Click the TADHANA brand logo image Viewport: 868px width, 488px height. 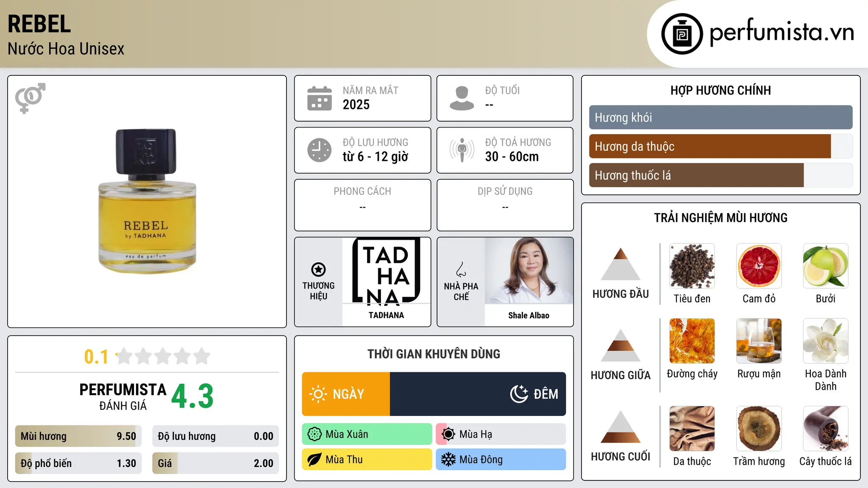point(386,271)
